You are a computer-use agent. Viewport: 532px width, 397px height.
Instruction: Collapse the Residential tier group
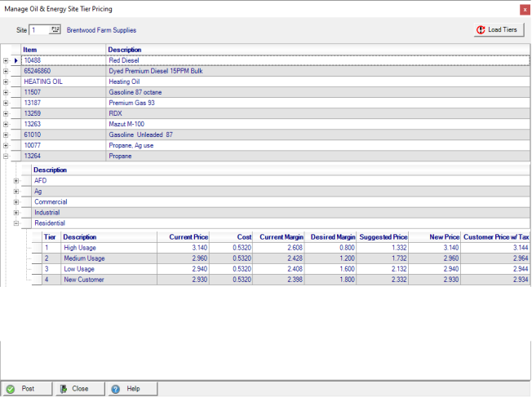tap(16, 223)
